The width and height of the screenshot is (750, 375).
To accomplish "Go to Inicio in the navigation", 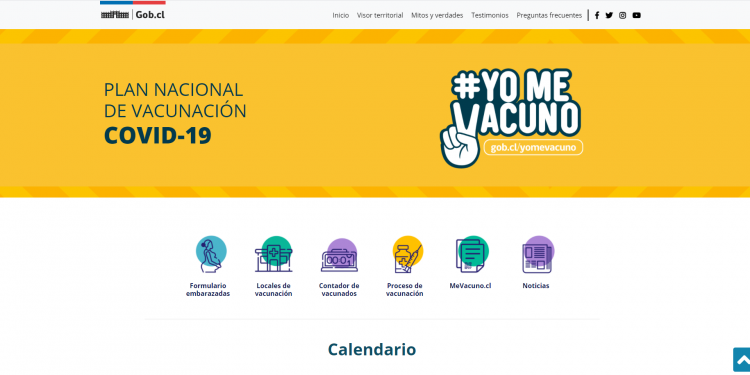I will (341, 15).
